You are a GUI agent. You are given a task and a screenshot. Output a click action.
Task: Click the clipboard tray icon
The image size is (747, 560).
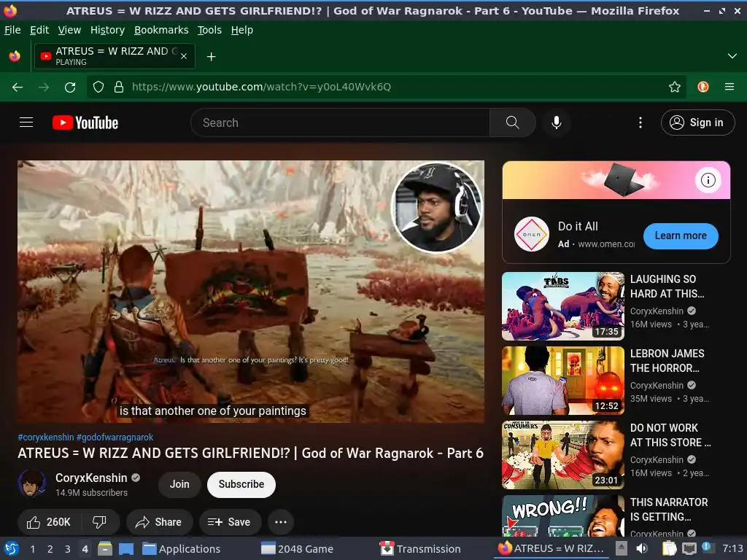point(669,548)
